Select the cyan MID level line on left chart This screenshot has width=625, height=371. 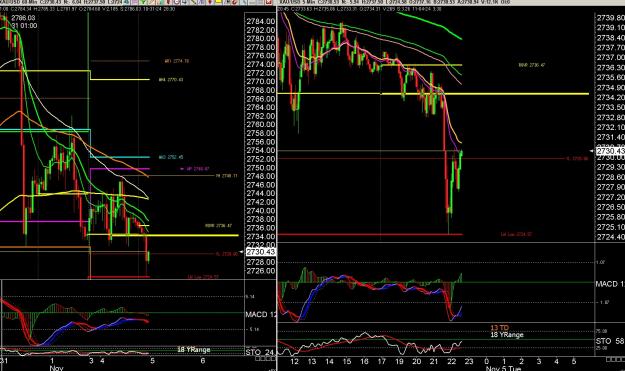(120, 157)
